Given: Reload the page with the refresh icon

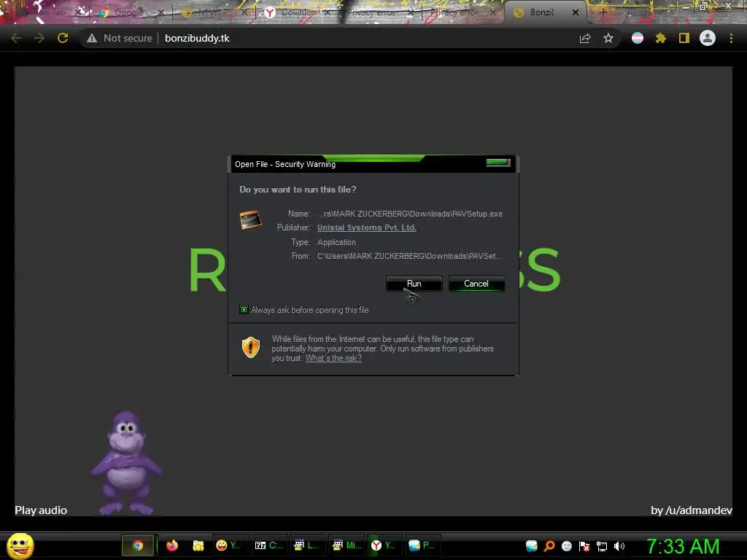Looking at the screenshot, I should tap(63, 38).
